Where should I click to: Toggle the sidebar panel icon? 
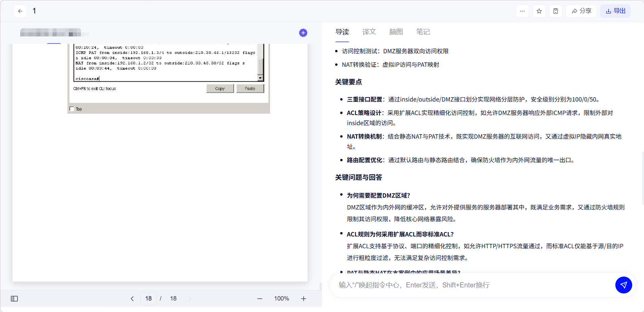click(14, 299)
